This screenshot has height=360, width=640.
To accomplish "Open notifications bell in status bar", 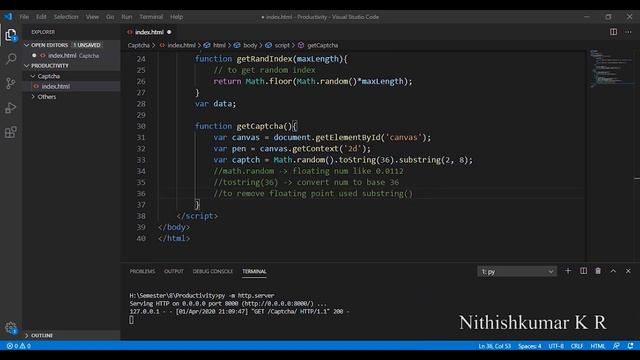I will tap(631, 346).
